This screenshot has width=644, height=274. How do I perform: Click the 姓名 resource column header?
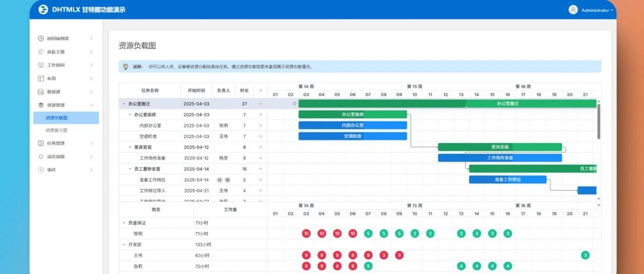click(x=156, y=209)
